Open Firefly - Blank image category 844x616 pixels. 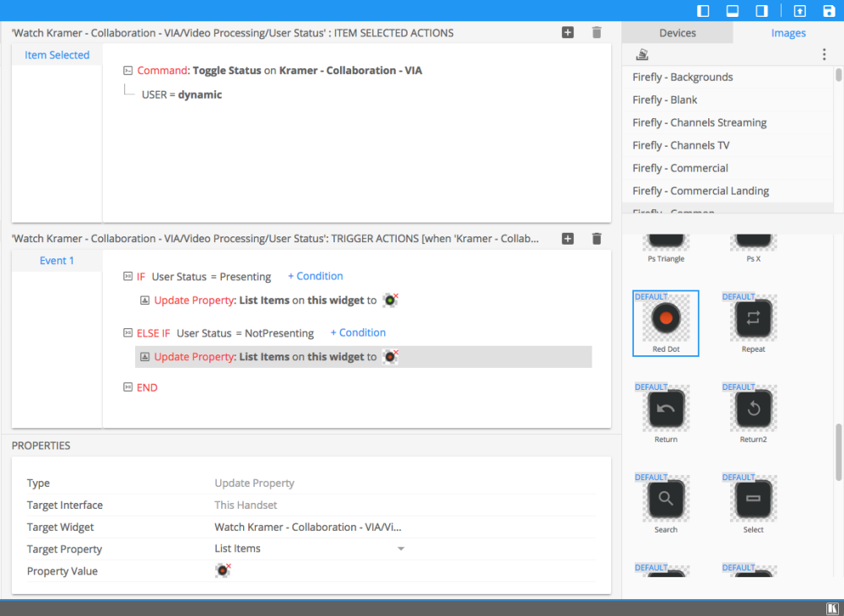point(728,100)
